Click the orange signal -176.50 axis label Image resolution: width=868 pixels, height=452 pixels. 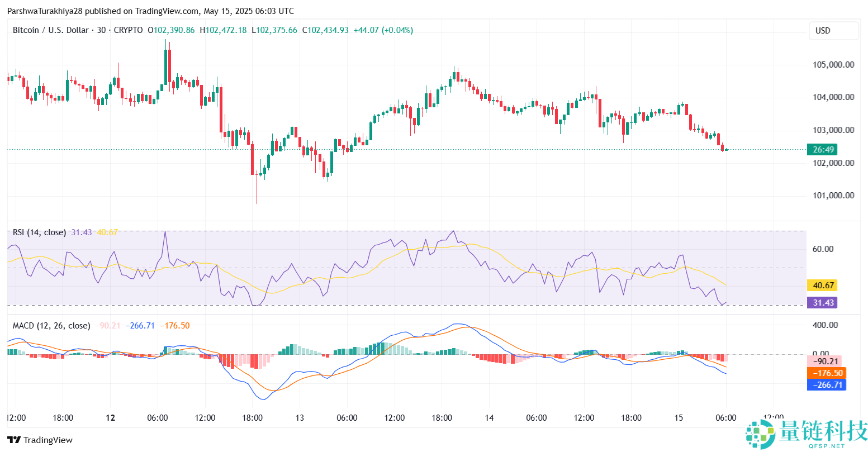click(x=826, y=373)
